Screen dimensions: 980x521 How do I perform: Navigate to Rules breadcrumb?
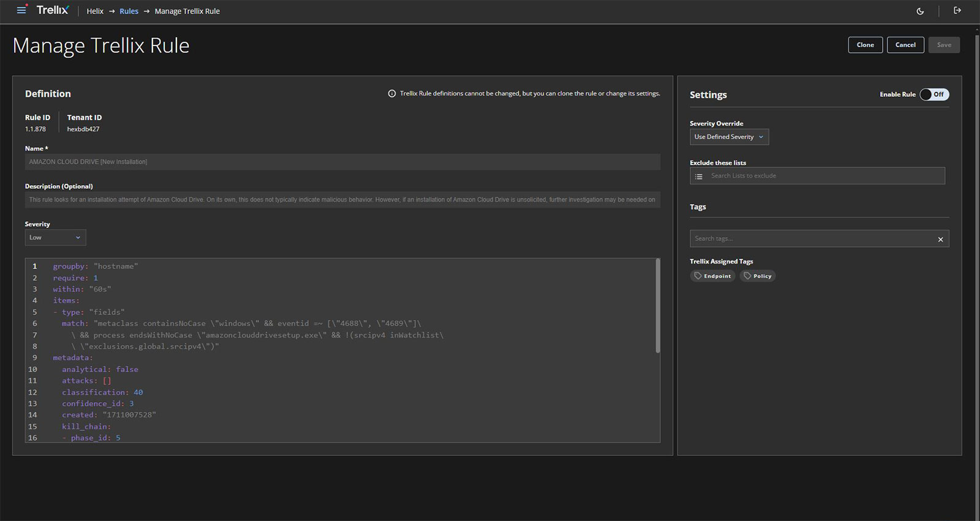point(129,11)
